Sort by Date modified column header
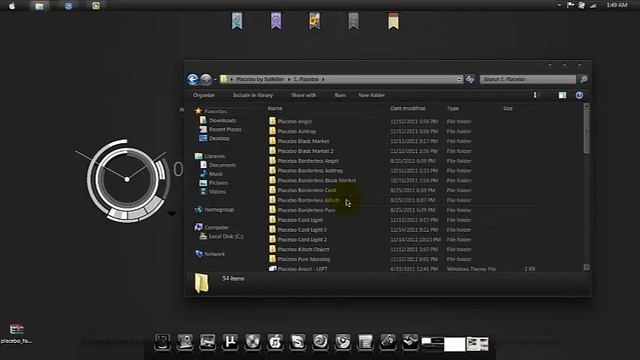This screenshot has height=360, width=640. coord(408,108)
